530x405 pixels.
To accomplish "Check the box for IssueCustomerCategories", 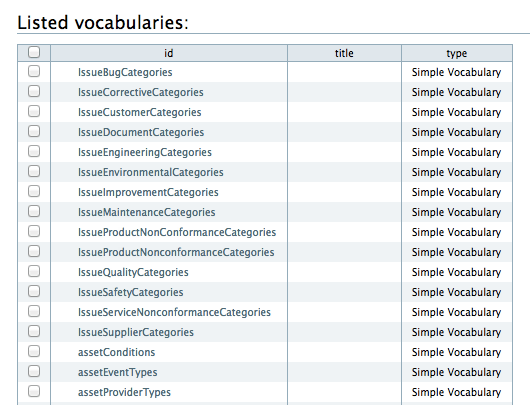I will tap(34, 111).
